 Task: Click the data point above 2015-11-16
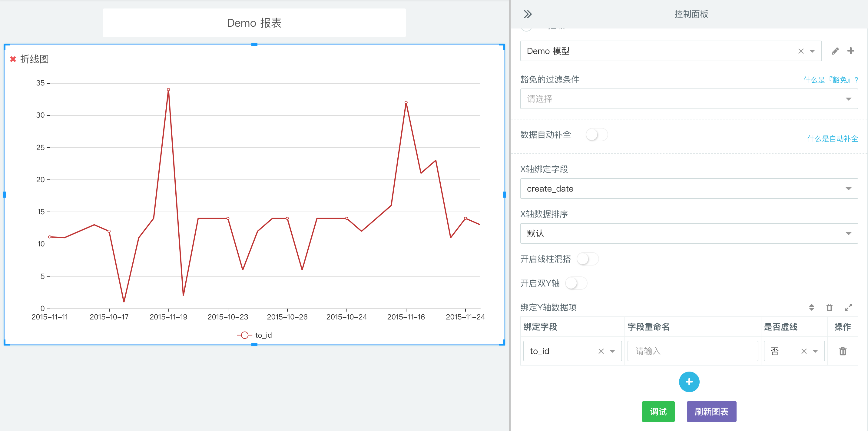click(406, 102)
